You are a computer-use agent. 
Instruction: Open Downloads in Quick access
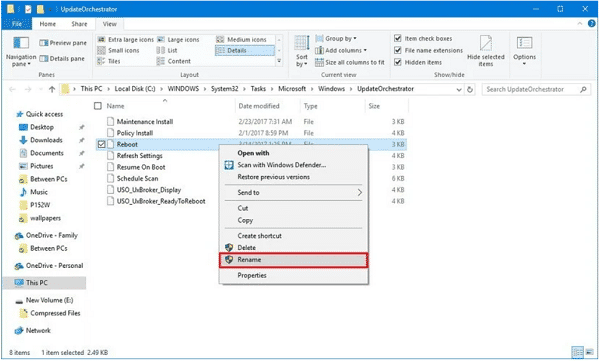click(46, 140)
